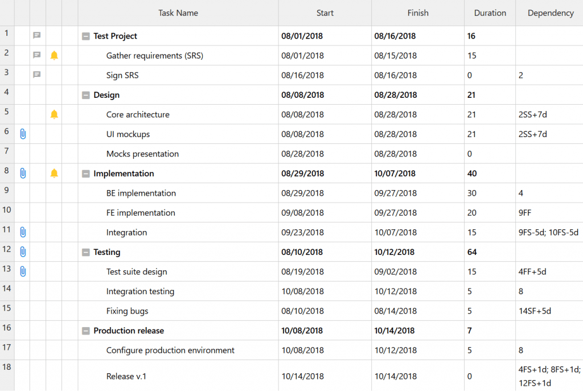Collapse the Test Project group
583x392 pixels.
(86, 36)
